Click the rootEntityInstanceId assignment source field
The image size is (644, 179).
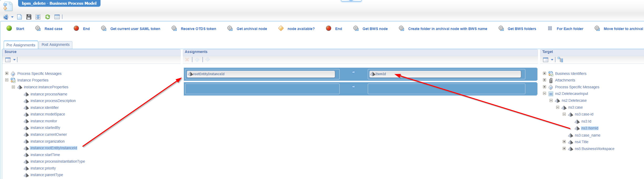click(261, 74)
